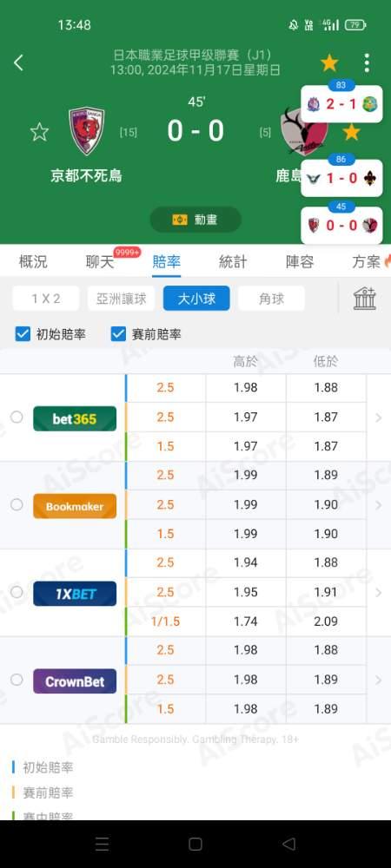Expand 1XBET odds details chevron
Screen dimensions: 391x868
tap(379, 592)
